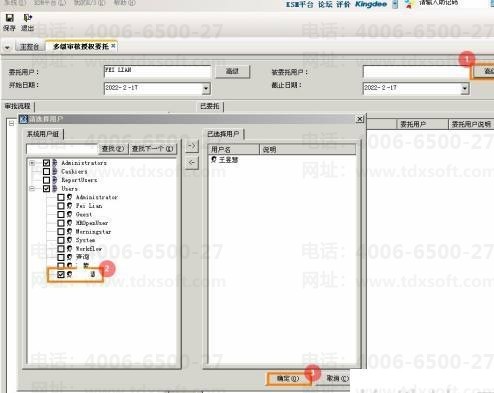Screen dimensions: 494x393
Task: Click the 用户名 column header
Action: (234, 149)
